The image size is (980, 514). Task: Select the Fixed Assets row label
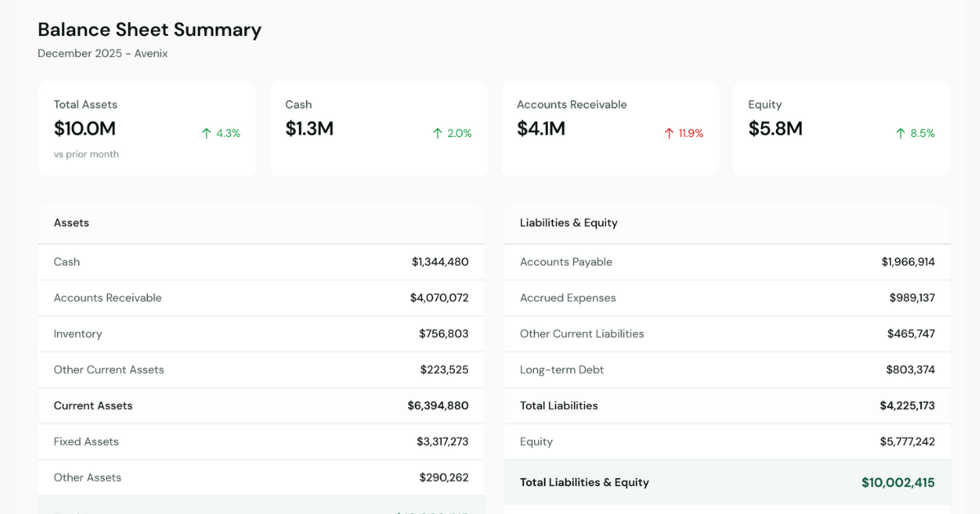pos(86,441)
